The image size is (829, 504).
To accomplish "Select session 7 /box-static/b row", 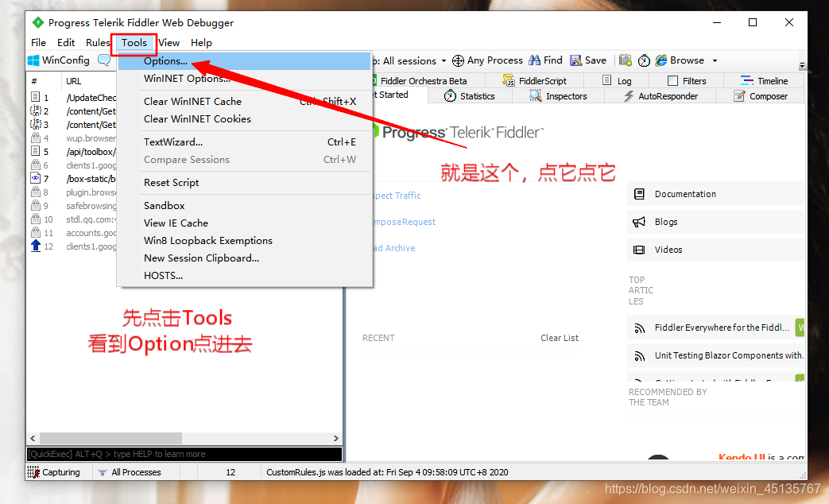I will pos(72,179).
